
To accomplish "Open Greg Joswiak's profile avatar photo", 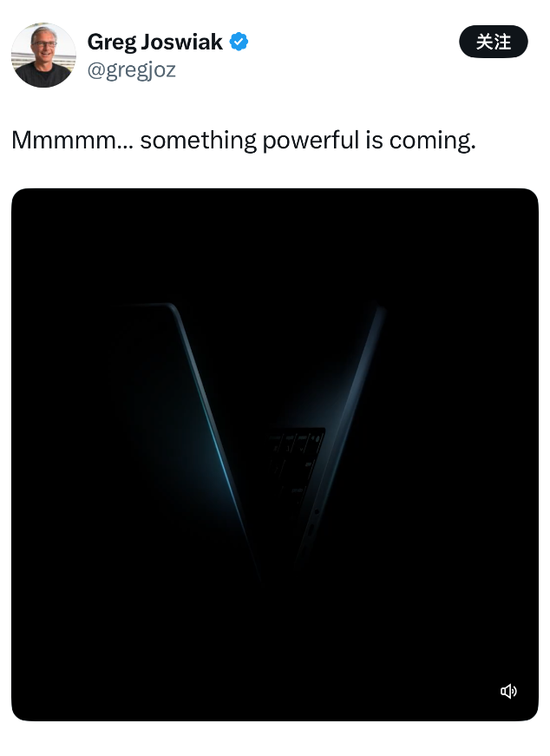I will pyautogui.click(x=43, y=55).
